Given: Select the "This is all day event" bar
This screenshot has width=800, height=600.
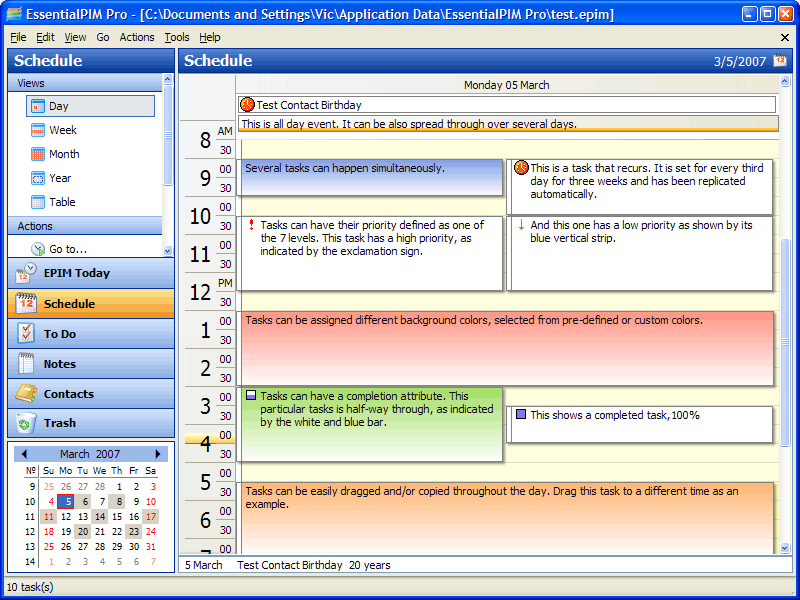Looking at the screenshot, I should (x=508, y=124).
